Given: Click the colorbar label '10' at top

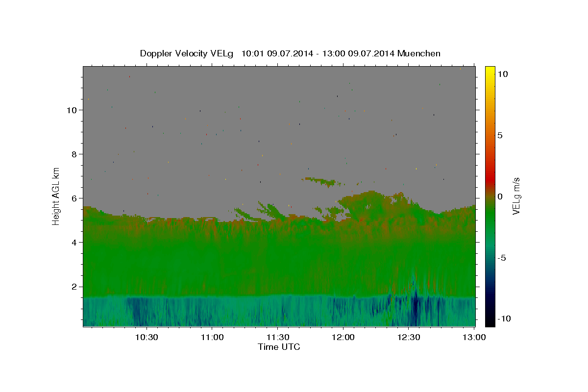Looking at the screenshot, I should coord(502,74).
